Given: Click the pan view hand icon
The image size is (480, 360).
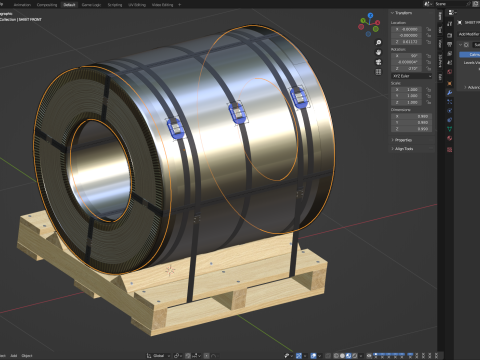Looking at the screenshot, I should pos(378,52).
